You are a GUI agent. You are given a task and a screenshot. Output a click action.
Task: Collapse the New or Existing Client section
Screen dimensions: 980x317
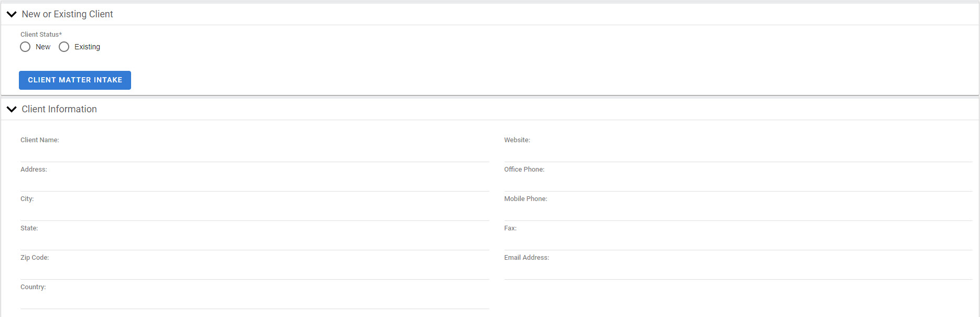12,14
